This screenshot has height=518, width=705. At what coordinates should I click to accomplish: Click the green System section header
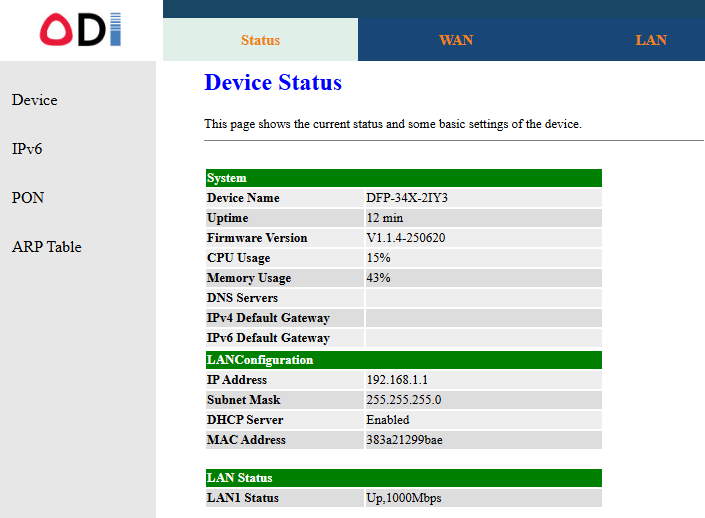403,178
